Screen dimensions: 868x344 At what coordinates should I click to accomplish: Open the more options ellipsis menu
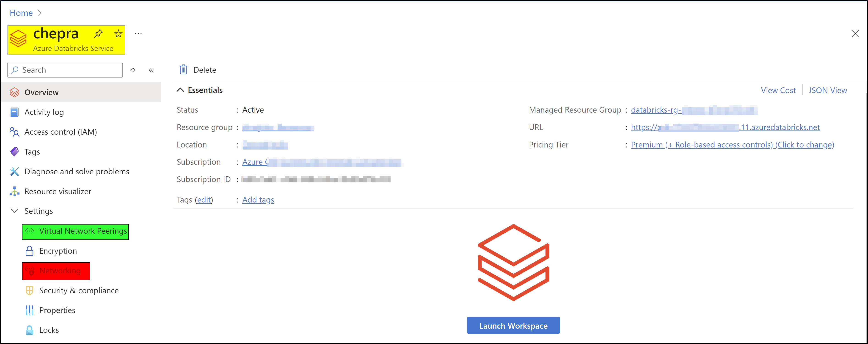(138, 33)
